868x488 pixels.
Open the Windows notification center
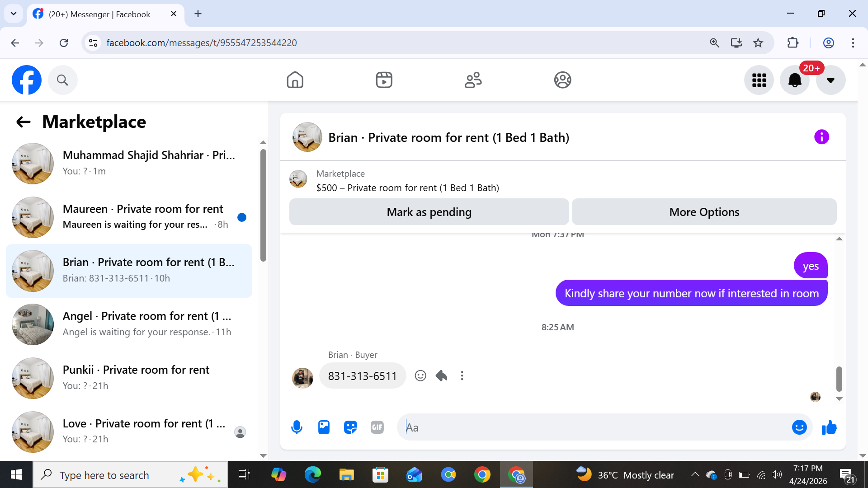pyautogui.click(x=847, y=475)
